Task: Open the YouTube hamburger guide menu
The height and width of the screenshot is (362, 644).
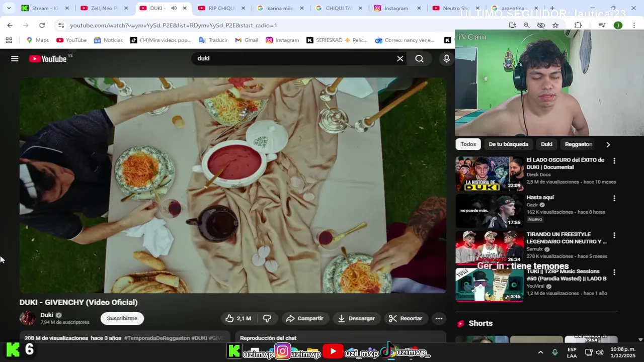Action: [x=15, y=59]
